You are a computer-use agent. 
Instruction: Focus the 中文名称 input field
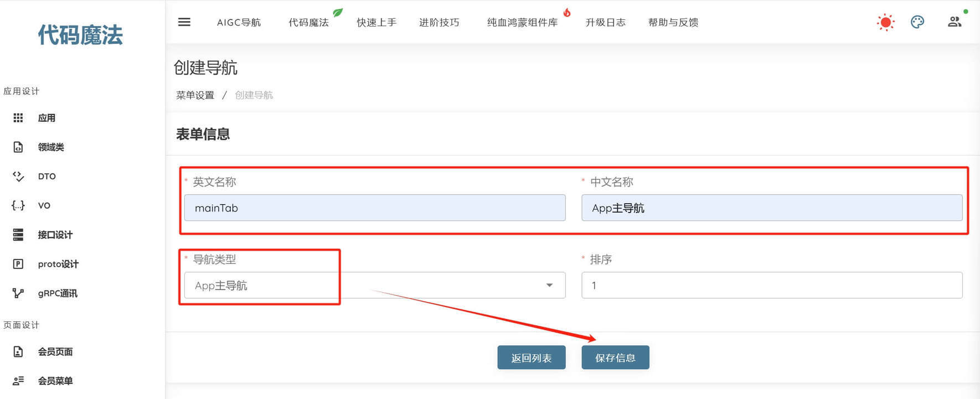click(x=772, y=208)
